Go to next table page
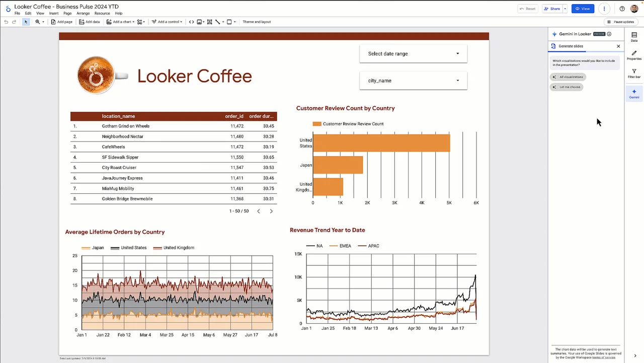This screenshot has width=644, height=363. click(271, 211)
